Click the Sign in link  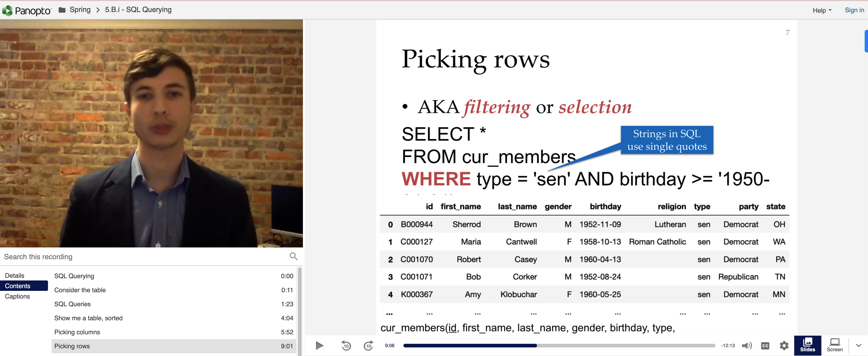coord(854,10)
